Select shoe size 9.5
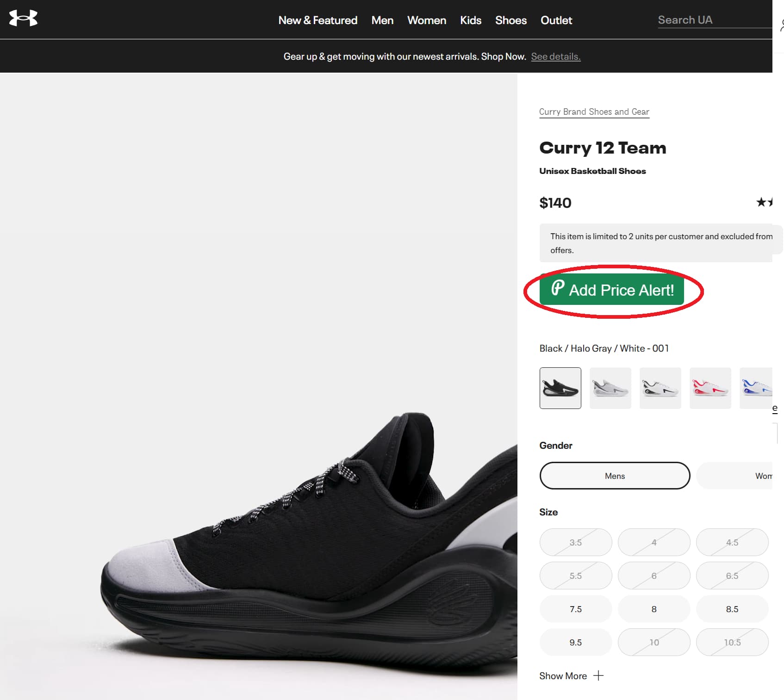The height and width of the screenshot is (700, 784). pyautogui.click(x=575, y=642)
